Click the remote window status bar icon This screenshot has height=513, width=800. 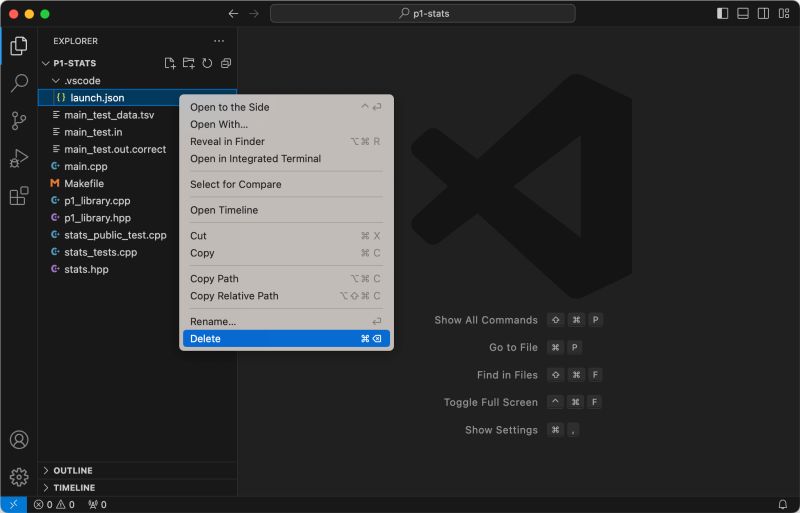13,504
